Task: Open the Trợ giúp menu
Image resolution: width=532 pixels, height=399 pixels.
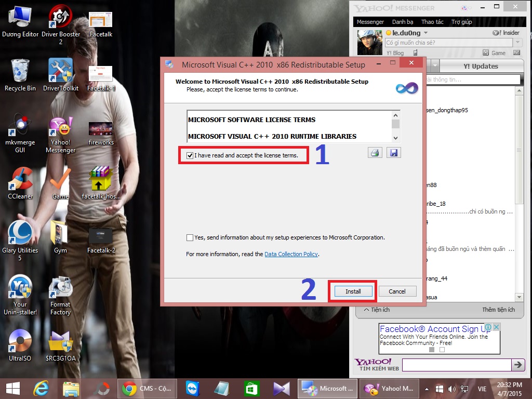Action: 461,22
